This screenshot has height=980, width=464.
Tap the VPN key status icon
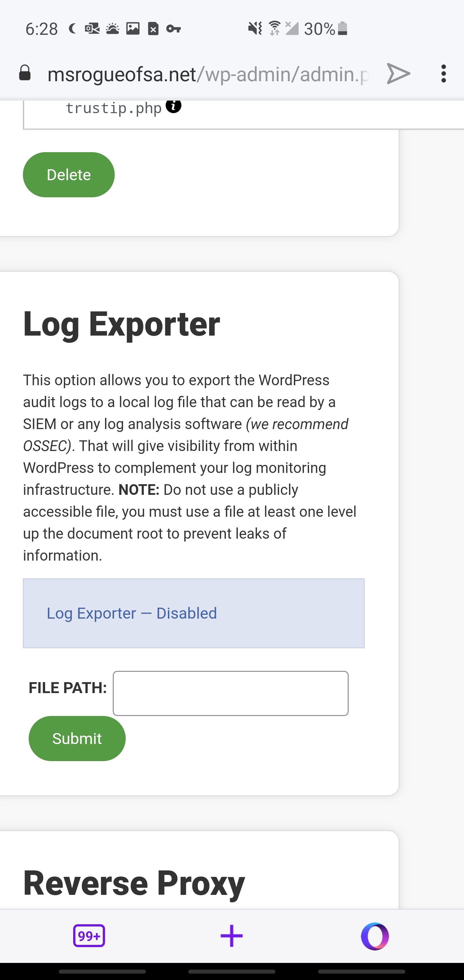[x=173, y=29]
